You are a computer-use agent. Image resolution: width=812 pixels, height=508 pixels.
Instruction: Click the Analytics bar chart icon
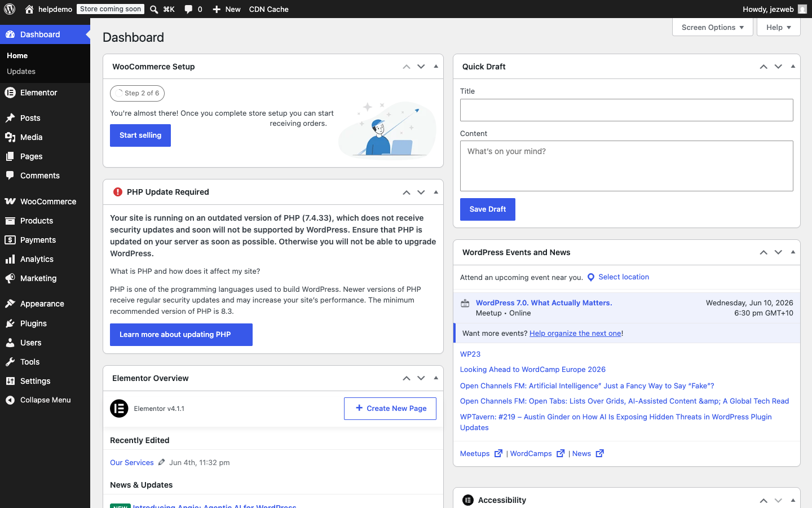(x=10, y=259)
